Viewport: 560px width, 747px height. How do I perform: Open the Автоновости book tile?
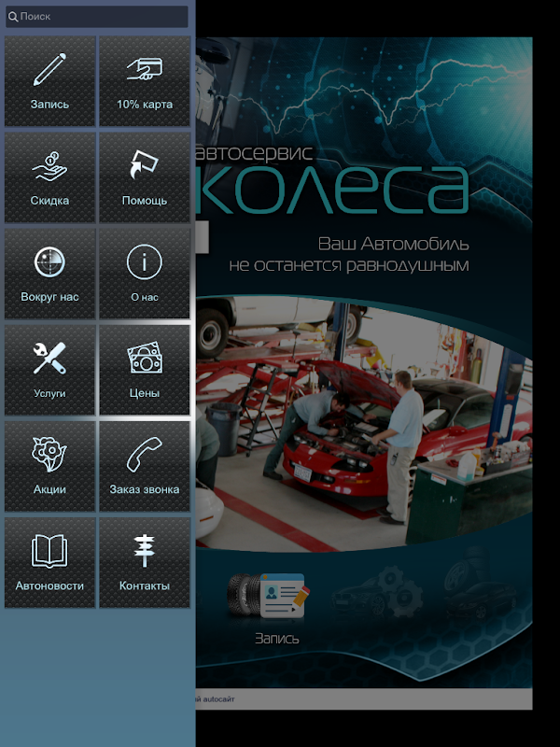(50, 563)
